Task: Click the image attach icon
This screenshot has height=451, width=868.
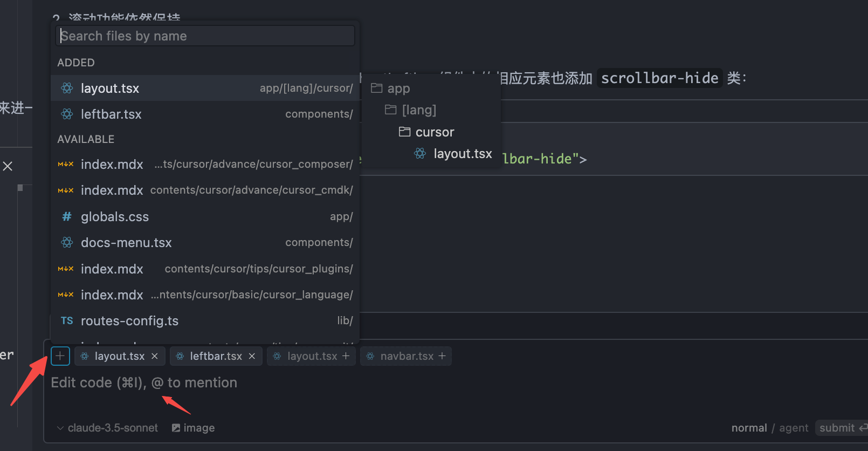Action: [176, 428]
